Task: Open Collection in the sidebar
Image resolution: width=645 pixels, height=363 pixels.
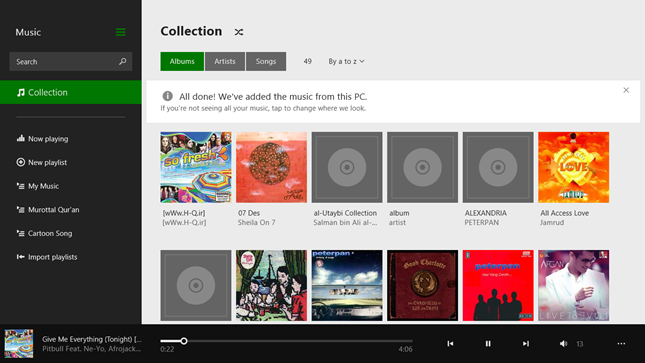Action: tap(71, 92)
